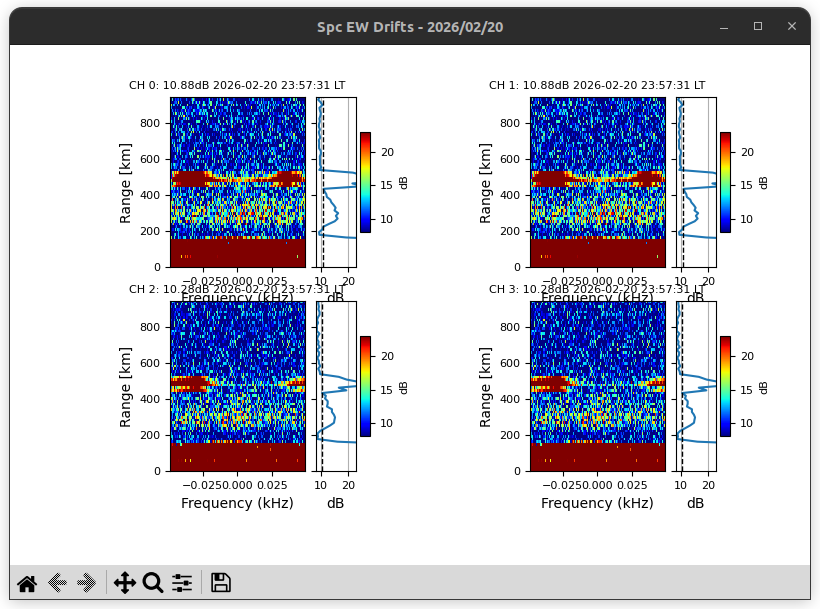Activate the Pan move tool
This screenshot has height=609, width=820.
click(x=125, y=583)
